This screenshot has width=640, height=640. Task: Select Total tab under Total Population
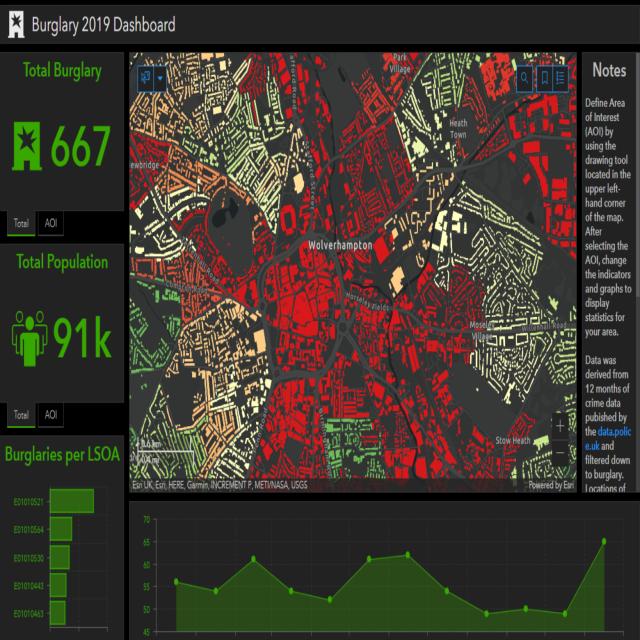(x=21, y=414)
